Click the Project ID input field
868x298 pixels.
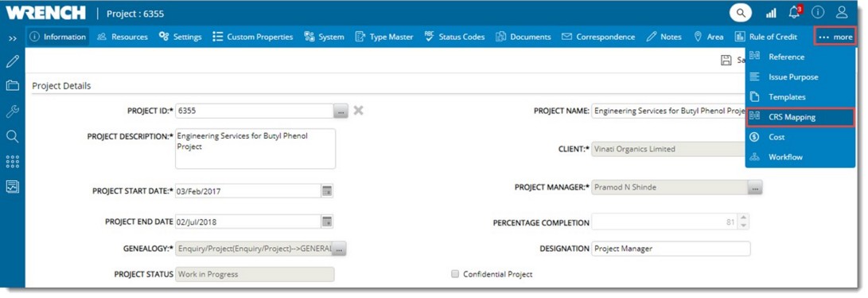pos(255,111)
